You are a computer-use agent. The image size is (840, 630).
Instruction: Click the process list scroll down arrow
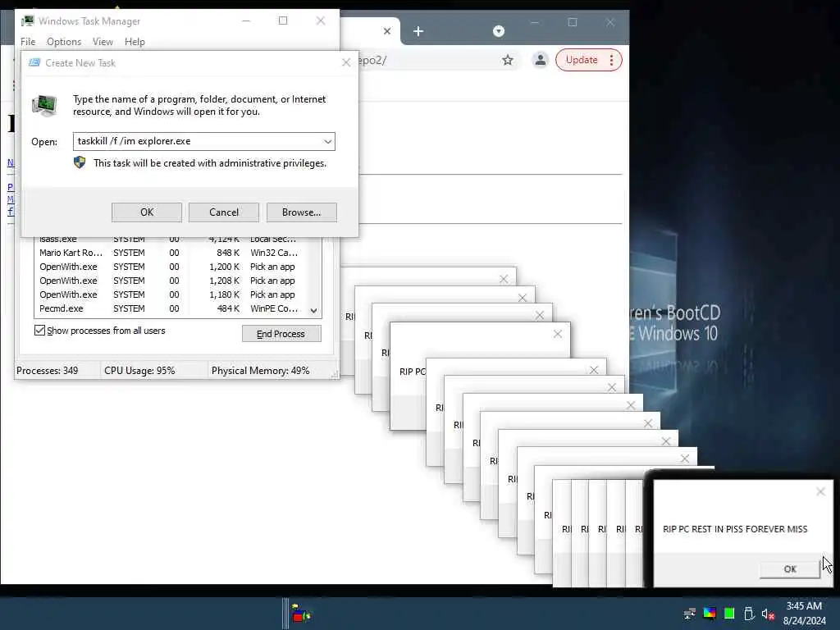coord(314,311)
